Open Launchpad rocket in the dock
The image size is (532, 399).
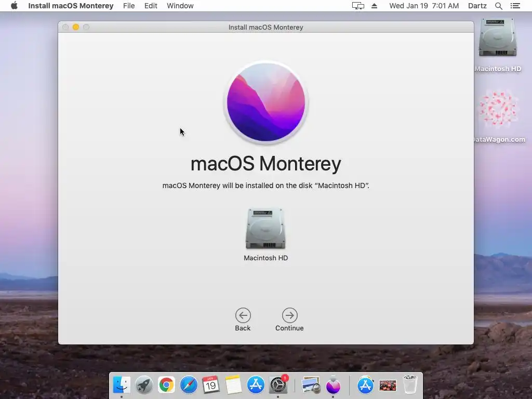click(x=144, y=385)
